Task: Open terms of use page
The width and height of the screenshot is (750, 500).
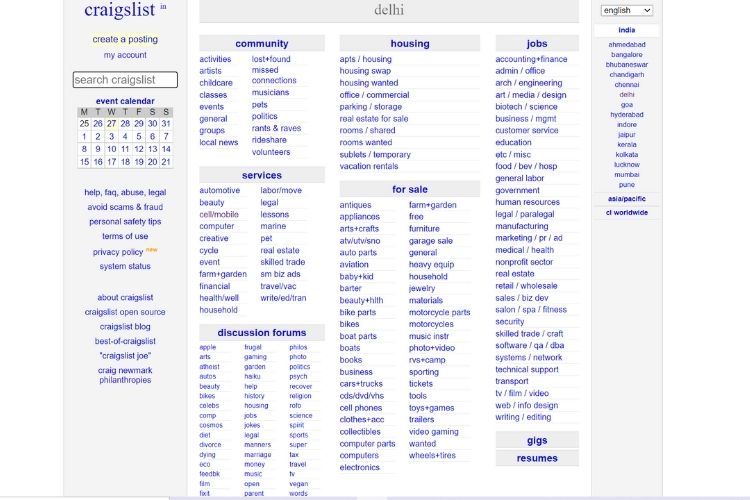Action: 125,236
